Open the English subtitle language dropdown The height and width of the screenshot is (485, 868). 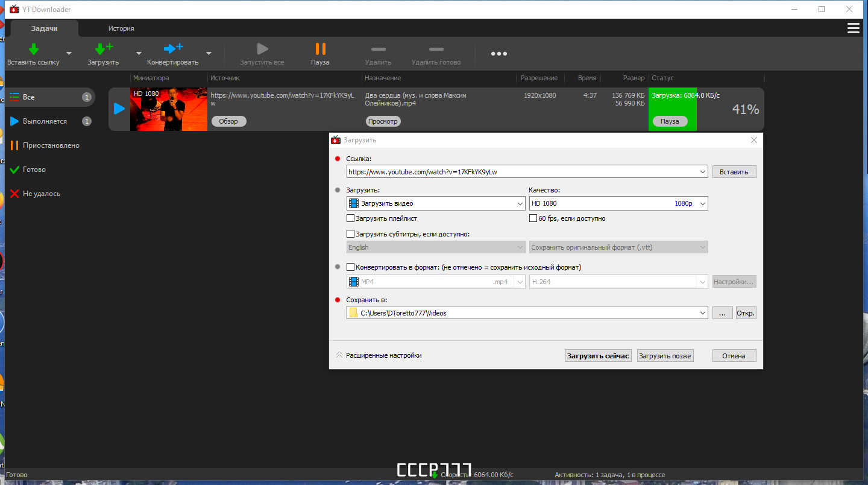436,247
